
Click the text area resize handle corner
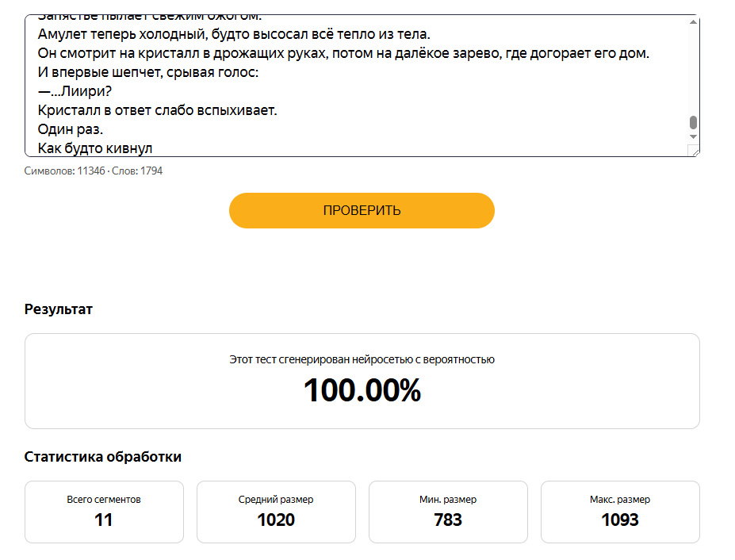[x=695, y=152]
